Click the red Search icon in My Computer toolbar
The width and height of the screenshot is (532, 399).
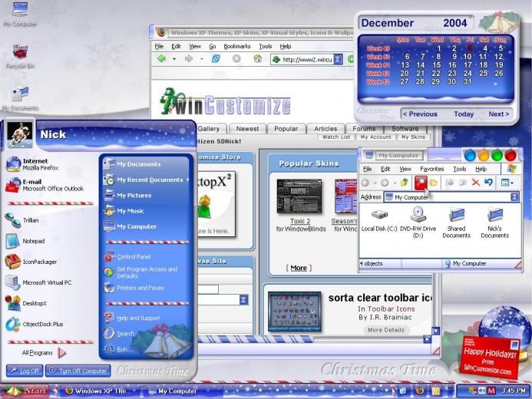[421, 183]
